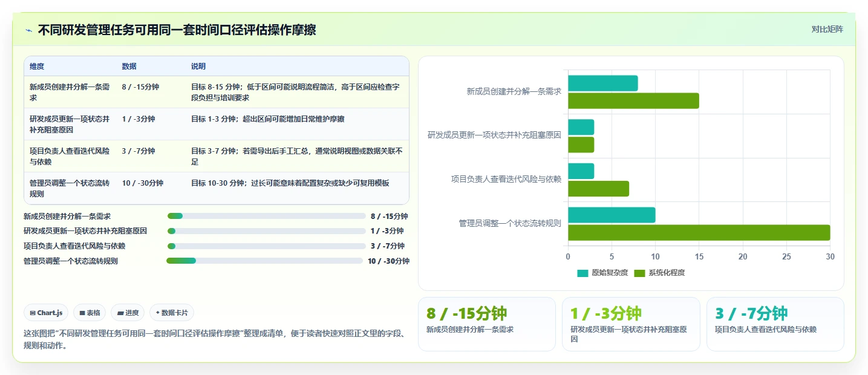Click description starting 目标 10-30 分钟

coord(290,183)
